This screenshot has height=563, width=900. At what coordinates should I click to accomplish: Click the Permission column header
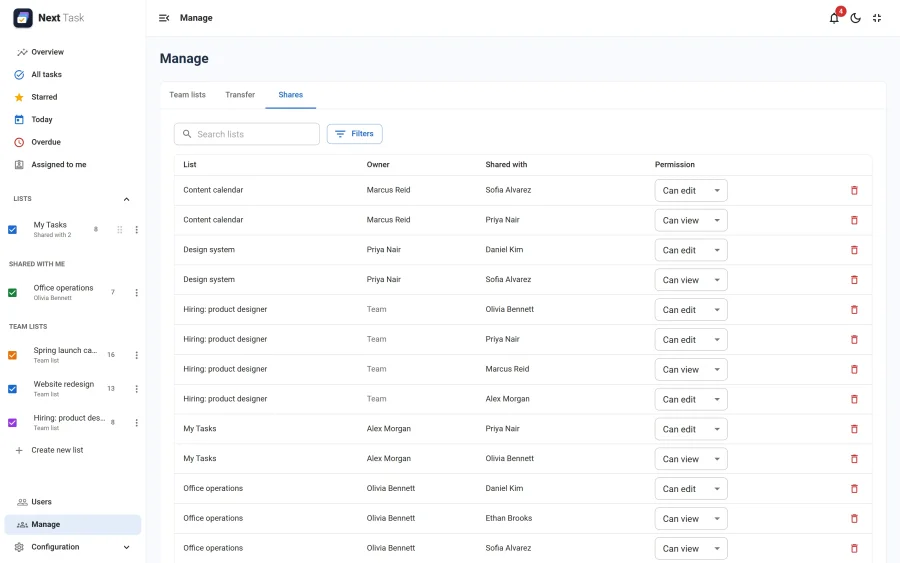pyautogui.click(x=674, y=165)
